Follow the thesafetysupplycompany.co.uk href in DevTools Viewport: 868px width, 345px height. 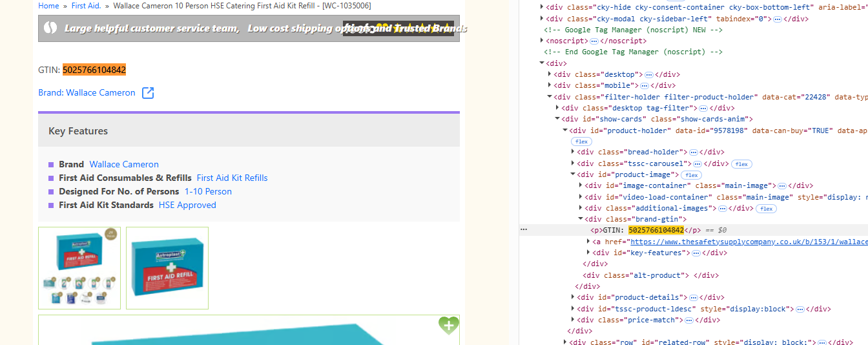(749, 242)
